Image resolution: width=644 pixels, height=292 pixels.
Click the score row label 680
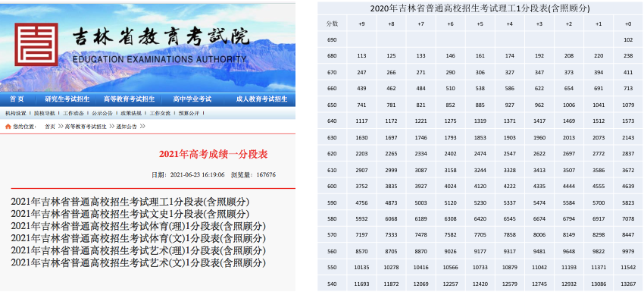coord(332,56)
